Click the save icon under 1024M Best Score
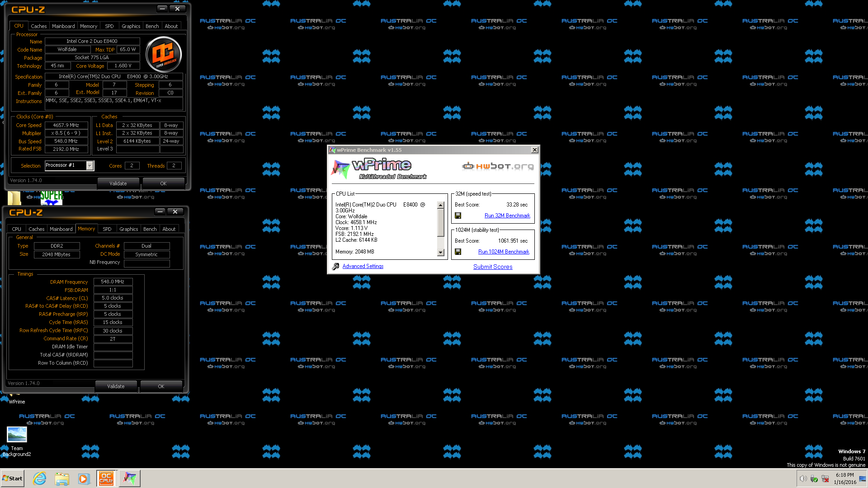The width and height of the screenshot is (868, 488). coord(458,252)
